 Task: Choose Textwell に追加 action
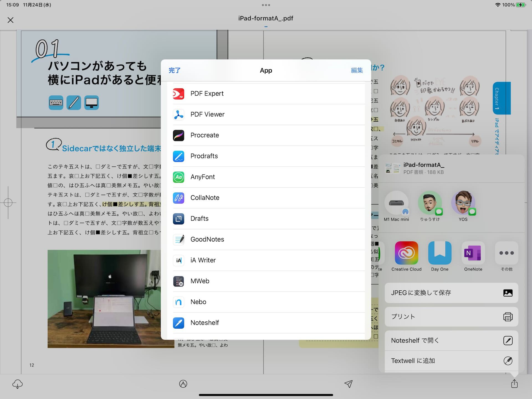[x=451, y=361]
